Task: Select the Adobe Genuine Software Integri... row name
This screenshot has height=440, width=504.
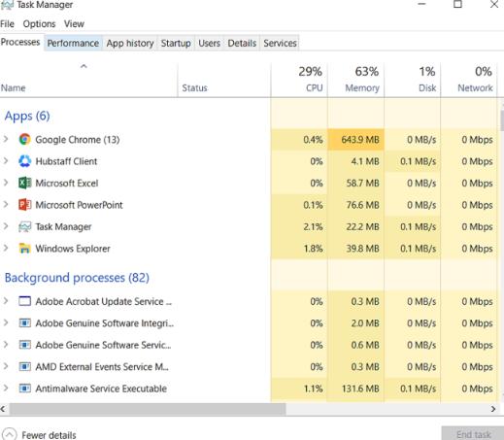Action: coord(105,323)
